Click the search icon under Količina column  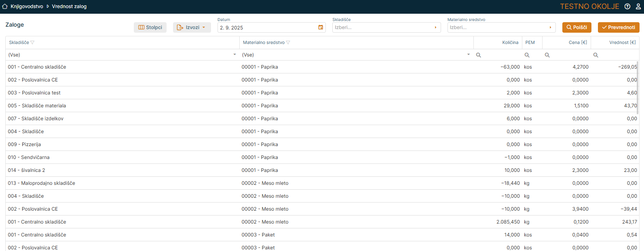tap(478, 55)
